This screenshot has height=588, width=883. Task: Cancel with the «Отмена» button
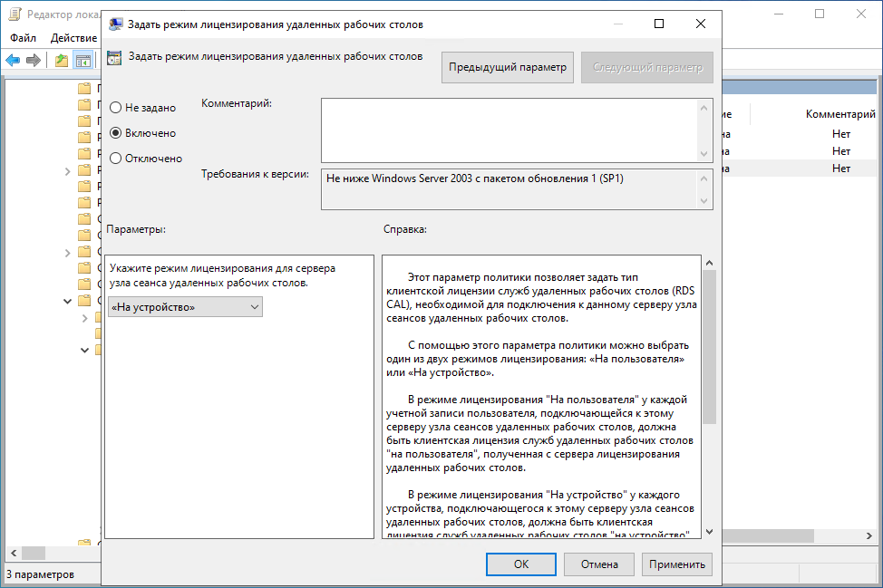point(599,564)
